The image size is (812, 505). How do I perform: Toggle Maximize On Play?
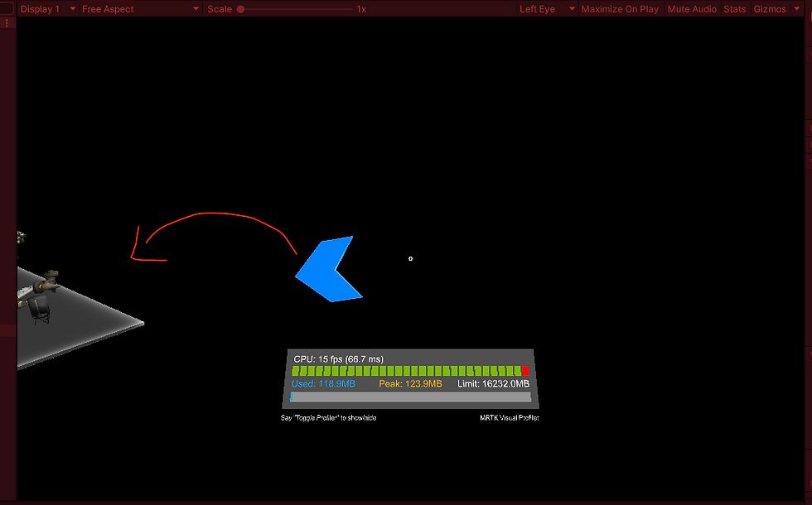(x=620, y=9)
